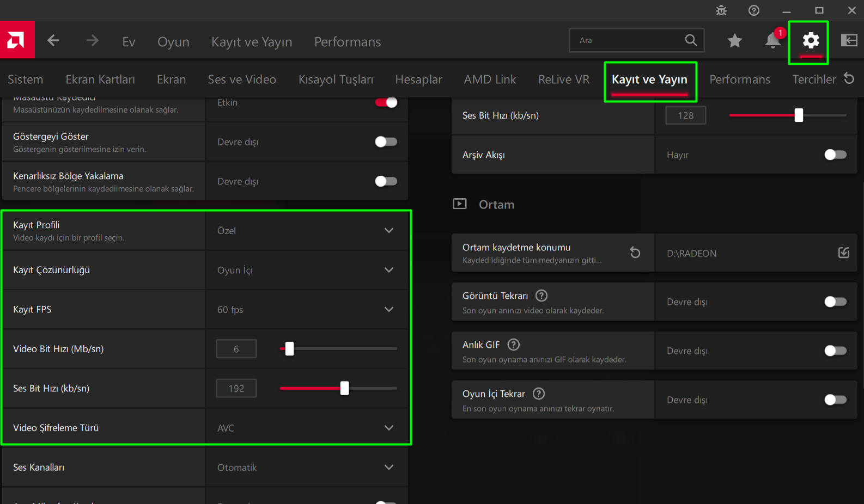Click the Video Bit Hızı value box
Screen dimensions: 864x504
point(236,349)
